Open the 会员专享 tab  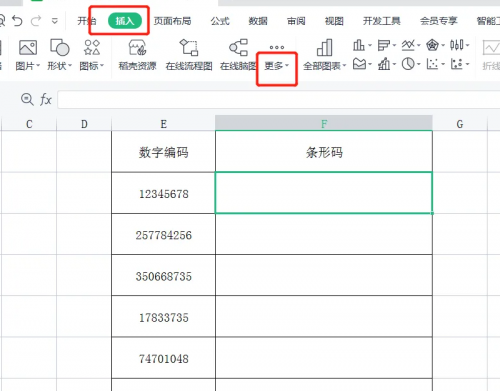[x=439, y=21]
